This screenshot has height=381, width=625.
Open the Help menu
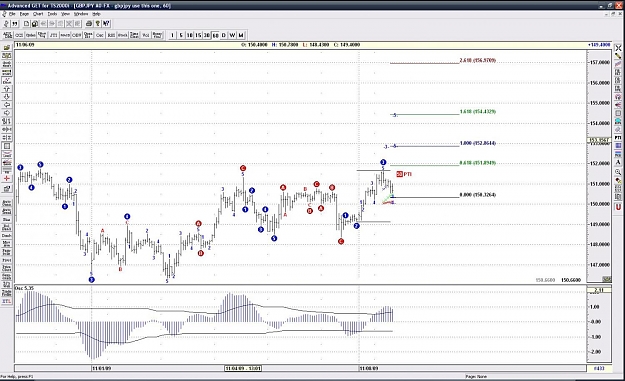(x=96, y=14)
